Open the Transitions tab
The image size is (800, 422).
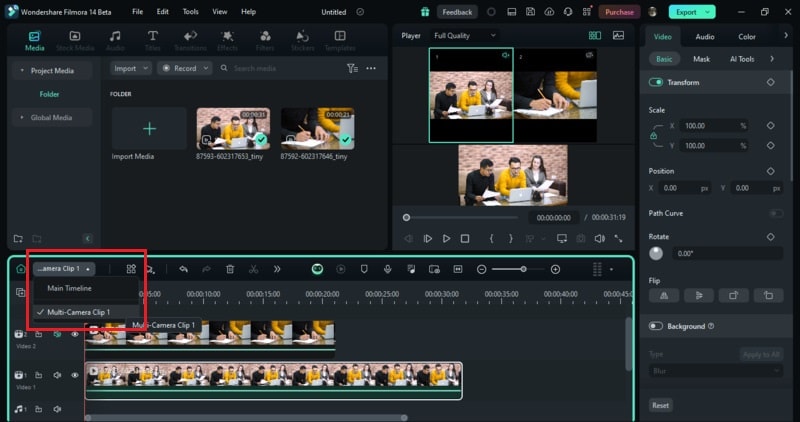click(190, 40)
